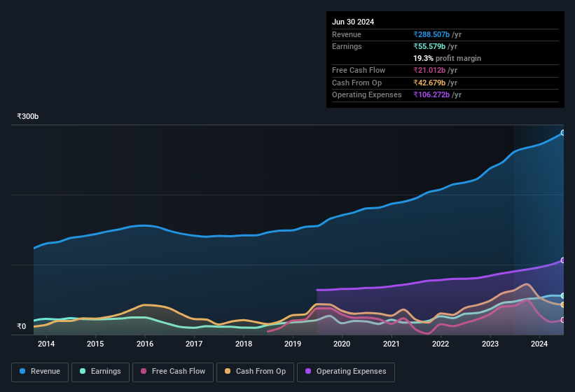
Task: Click the Operating Expenses endpoint marker on the purple line
Action: 563,260
